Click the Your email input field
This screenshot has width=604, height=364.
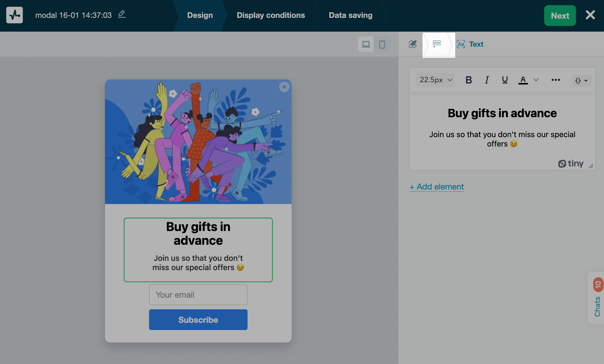pyautogui.click(x=198, y=295)
